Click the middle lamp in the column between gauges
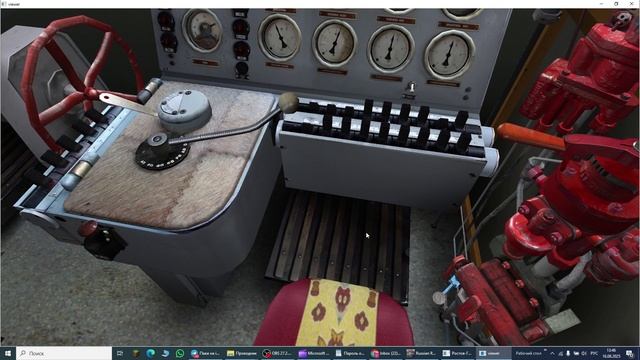Viewport: 640px width, 360px height. pos(242,50)
